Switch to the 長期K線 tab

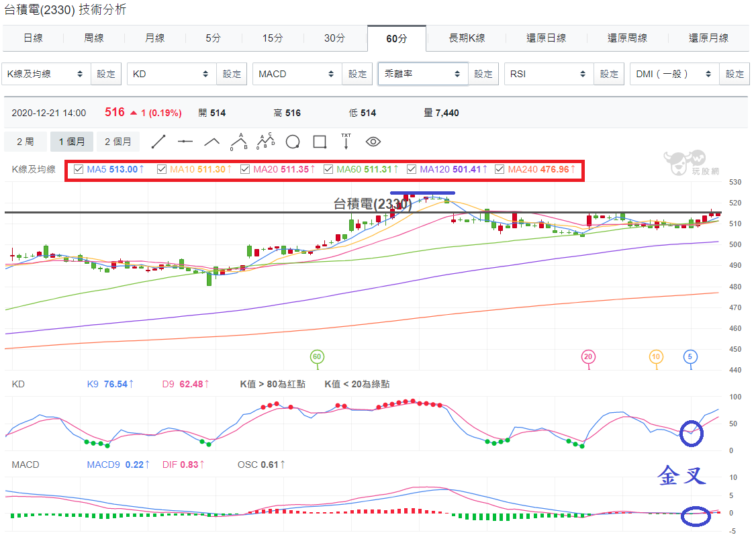(x=467, y=38)
